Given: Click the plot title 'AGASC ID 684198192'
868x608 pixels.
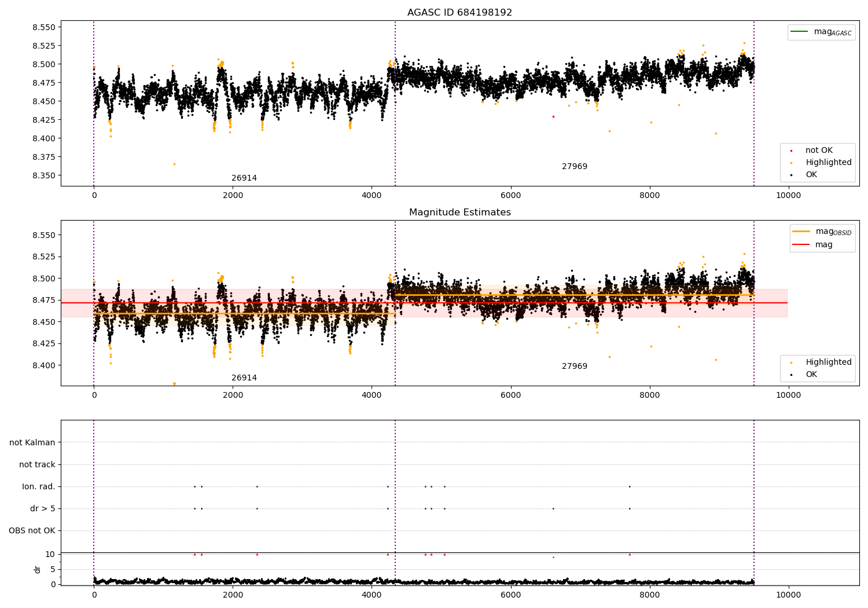Looking at the screenshot, I should [459, 13].
